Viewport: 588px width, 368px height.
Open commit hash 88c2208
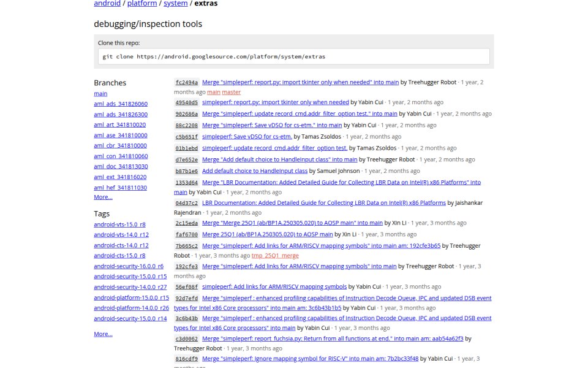pyautogui.click(x=186, y=125)
